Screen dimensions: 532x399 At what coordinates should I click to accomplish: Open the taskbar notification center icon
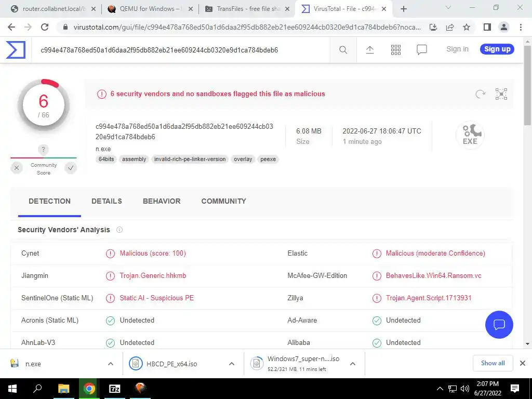pos(515,389)
